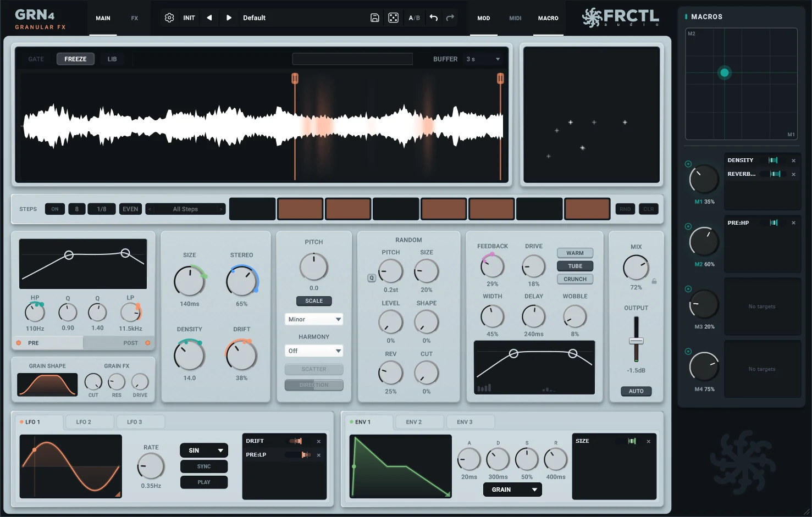Click the LFO PLAY button
Image resolution: width=812 pixels, height=517 pixels.
click(204, 482)
